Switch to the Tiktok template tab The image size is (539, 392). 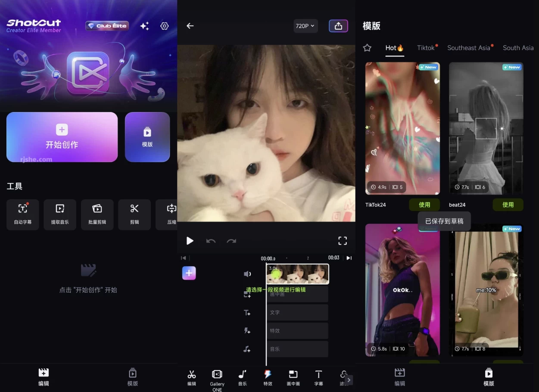tap(426, 48)
